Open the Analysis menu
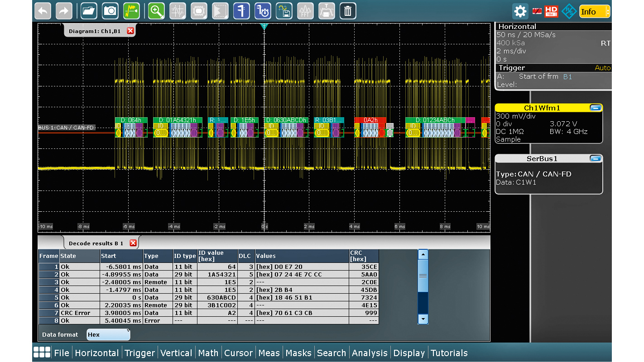This screenshot has height=362, width=644. 370,353
